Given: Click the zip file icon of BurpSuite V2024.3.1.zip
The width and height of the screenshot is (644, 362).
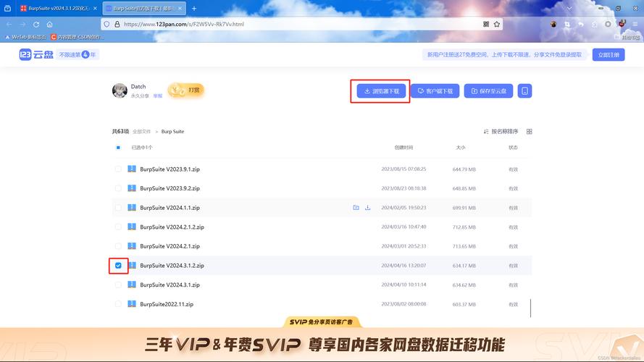Looking at the screenshot, I should coord(132,285).
